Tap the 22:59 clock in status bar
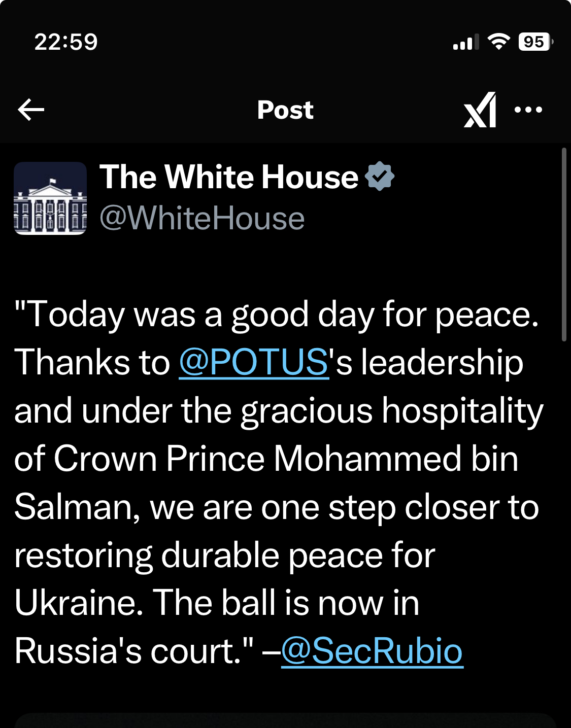This screenshot has width=571, height=728. pos(66,42)
